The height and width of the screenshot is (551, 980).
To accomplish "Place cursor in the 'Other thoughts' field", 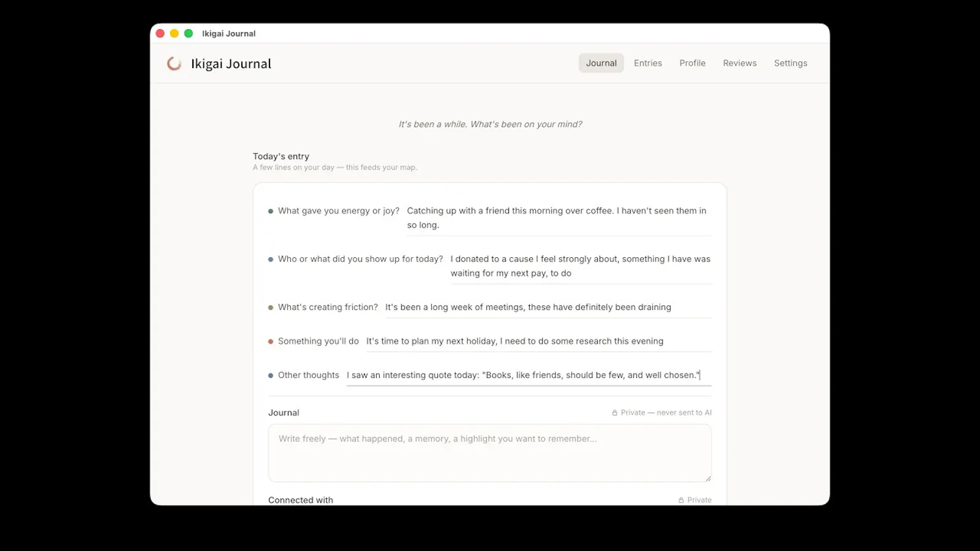I will coord(529,375).
